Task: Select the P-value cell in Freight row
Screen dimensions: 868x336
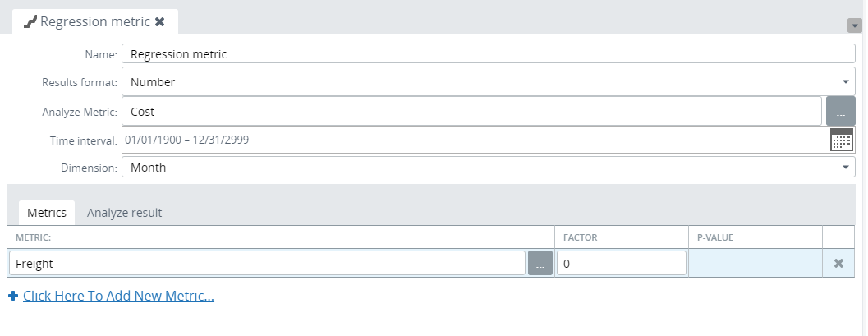Action: click(755, 264)
